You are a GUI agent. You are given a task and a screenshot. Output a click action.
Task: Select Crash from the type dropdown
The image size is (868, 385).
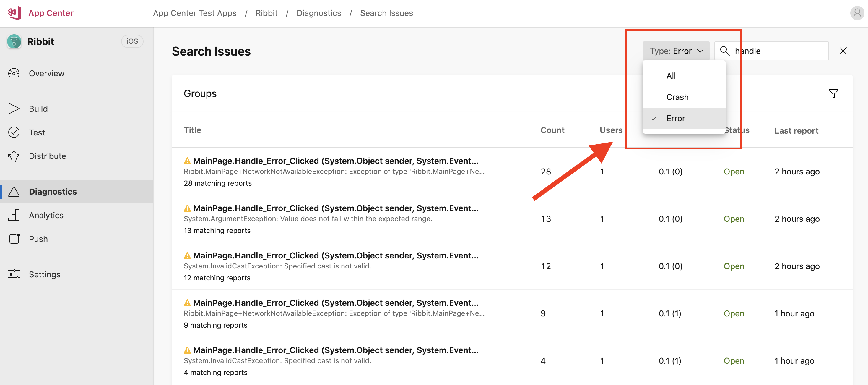tap(677, 96)
